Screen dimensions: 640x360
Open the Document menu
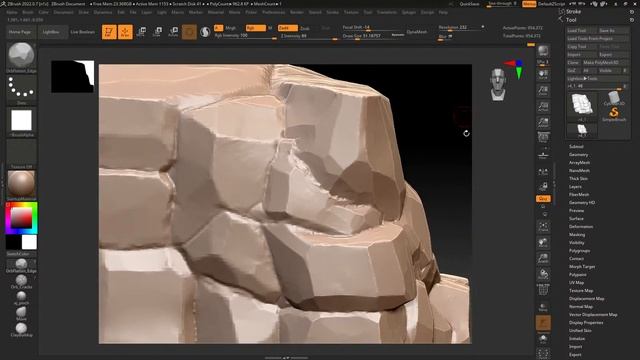pyautogui.click(x=64, y=13)
